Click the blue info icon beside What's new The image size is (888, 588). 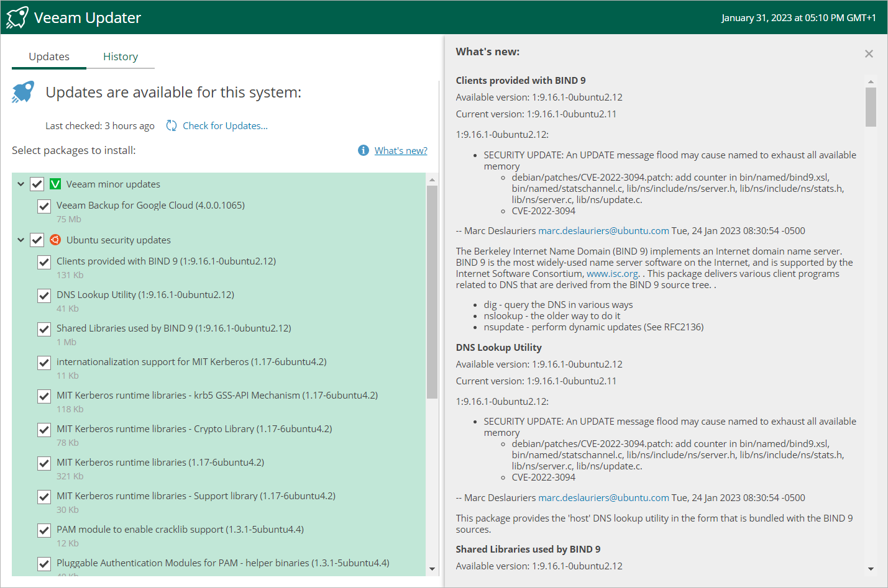(x=364, y=150)
